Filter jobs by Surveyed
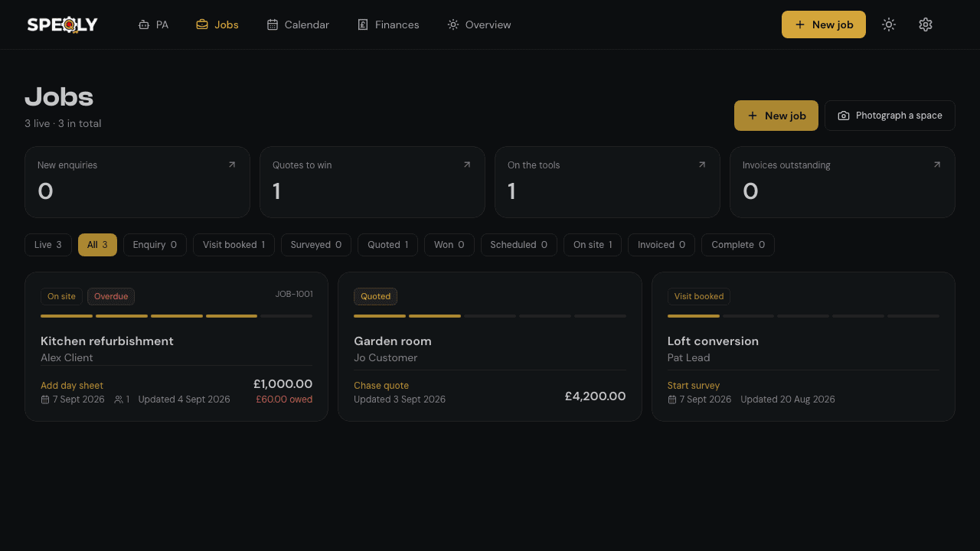This screenshot has height=551, width=980. [x=316, y=245]
